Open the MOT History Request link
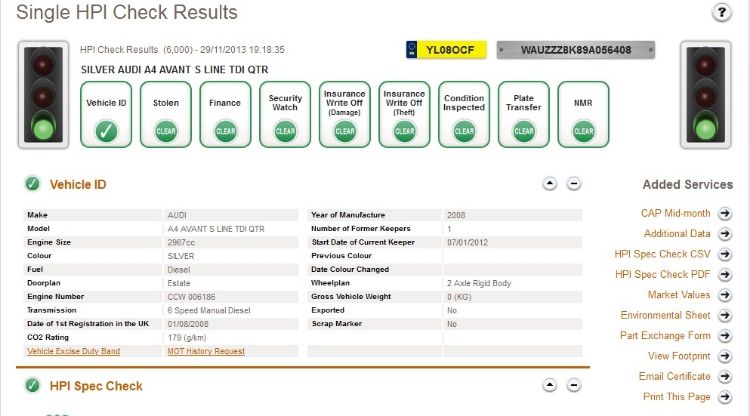This screenshot has height=416, width=750. click(206, 351)
